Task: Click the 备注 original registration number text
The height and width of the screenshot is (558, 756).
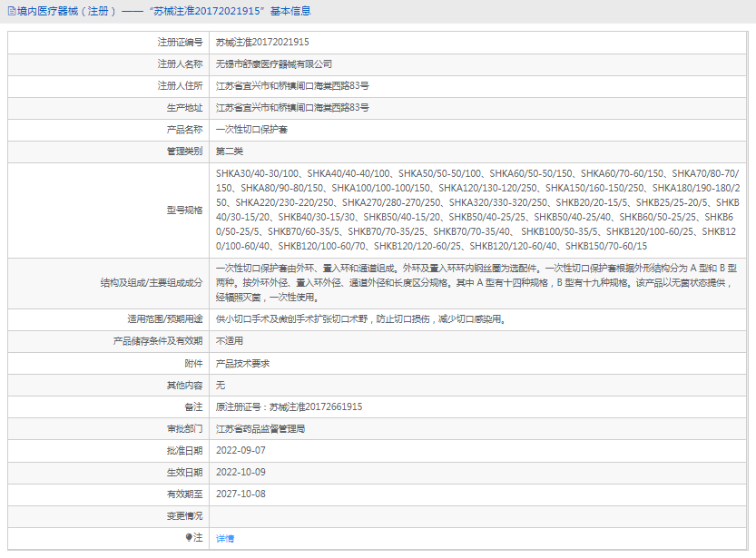Action: point(289,407)
